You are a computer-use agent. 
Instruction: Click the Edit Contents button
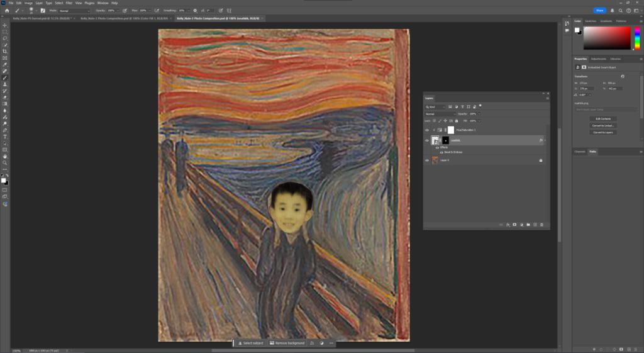pos(603,118)
